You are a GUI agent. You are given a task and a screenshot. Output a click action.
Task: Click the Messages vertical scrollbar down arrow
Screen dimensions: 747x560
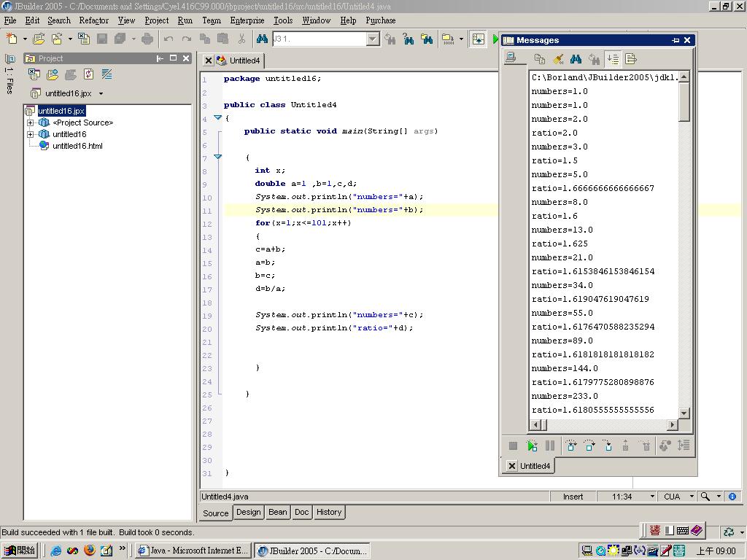click(684, 413)
